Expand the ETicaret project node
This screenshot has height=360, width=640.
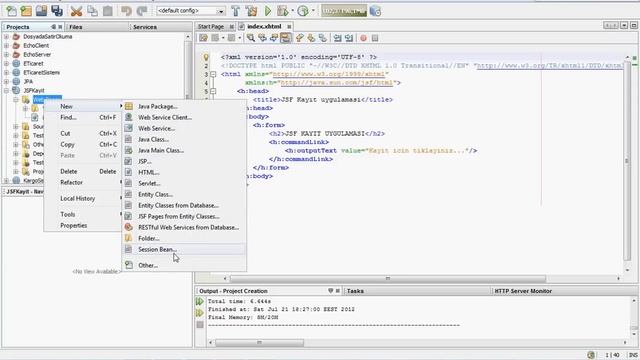[x=6, y=64]
